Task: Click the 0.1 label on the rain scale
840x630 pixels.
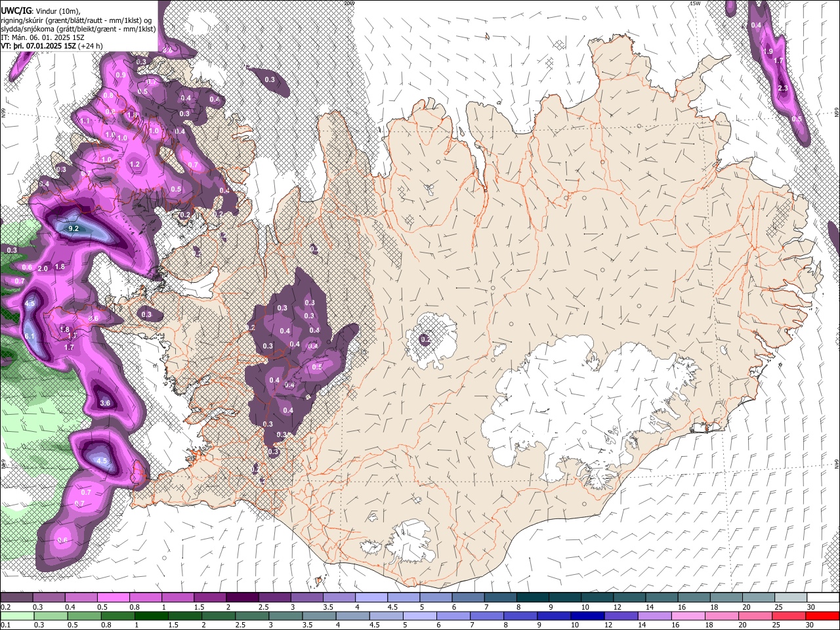Action: [x=5, y=625]
